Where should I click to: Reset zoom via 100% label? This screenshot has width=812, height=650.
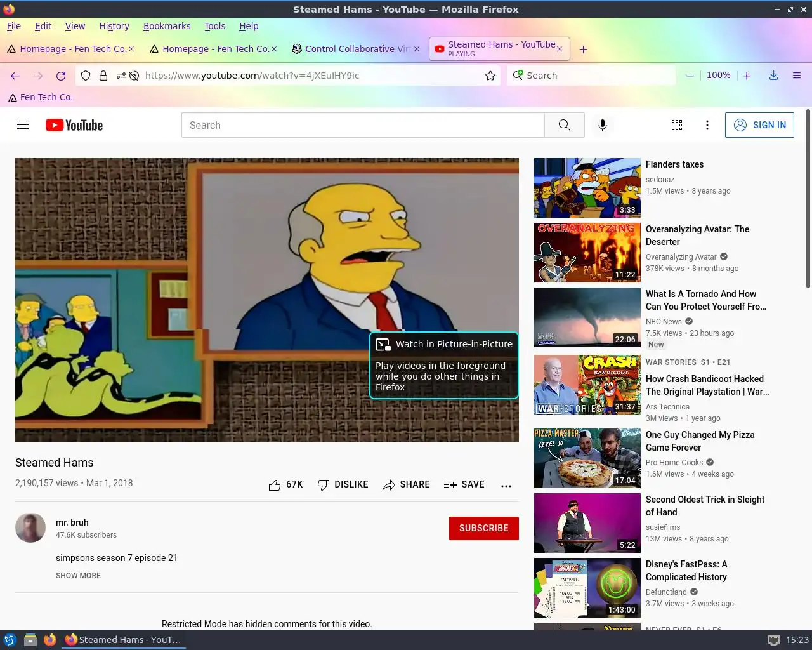(718, 75)
